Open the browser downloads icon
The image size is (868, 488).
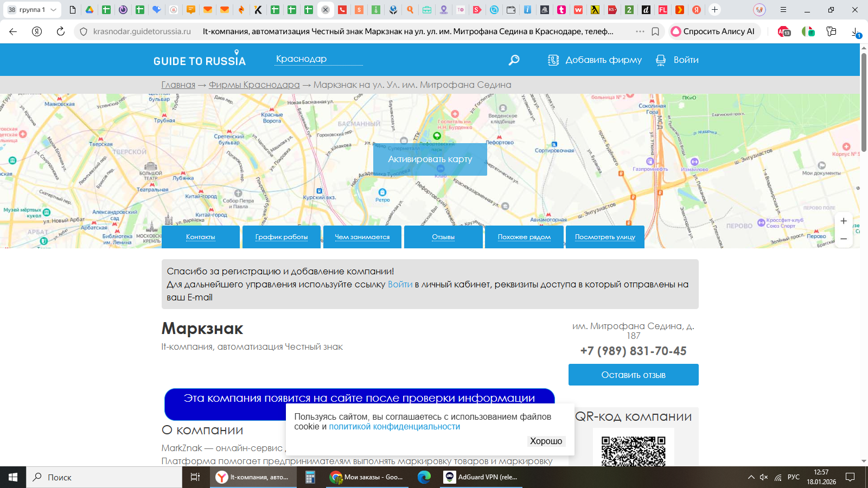pyautogui.click(x=856, y=31)
